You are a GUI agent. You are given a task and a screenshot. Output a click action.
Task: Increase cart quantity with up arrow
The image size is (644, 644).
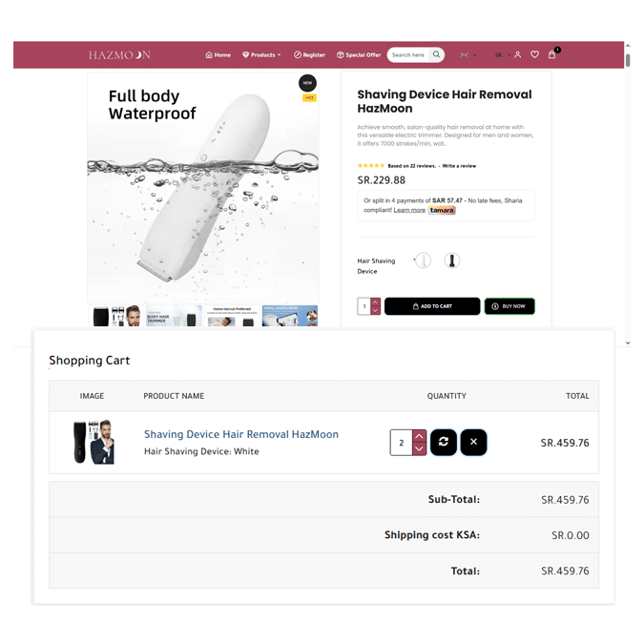tap(419, 436)
